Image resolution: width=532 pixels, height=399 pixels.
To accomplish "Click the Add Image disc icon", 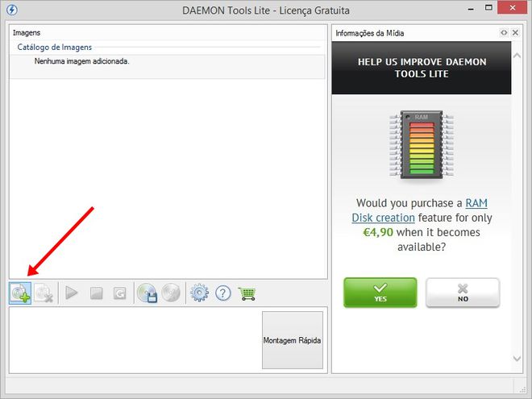I will tap(20, 293).
